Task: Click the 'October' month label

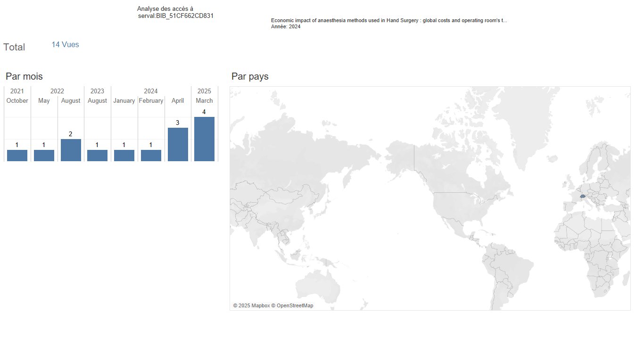Action: click(17, 100)
